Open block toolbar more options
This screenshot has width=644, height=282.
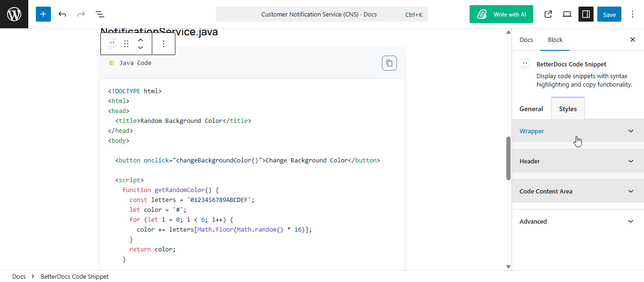164,44
